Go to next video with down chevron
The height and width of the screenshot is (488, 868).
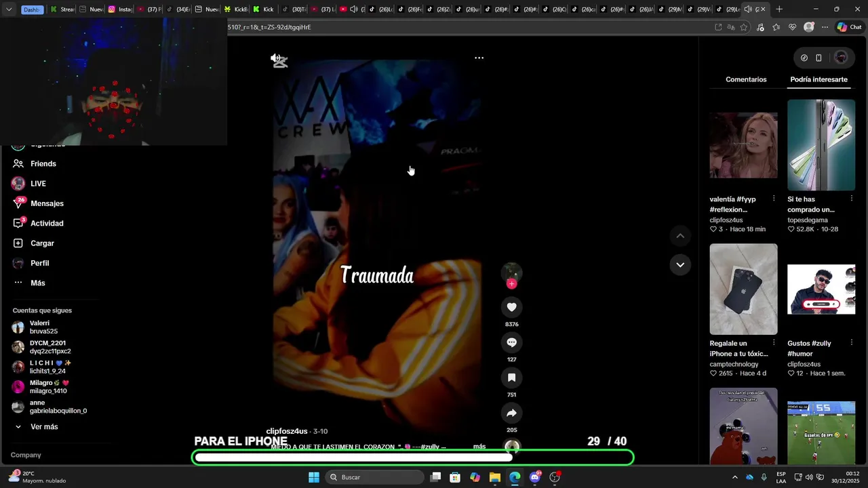coord(680,264)
